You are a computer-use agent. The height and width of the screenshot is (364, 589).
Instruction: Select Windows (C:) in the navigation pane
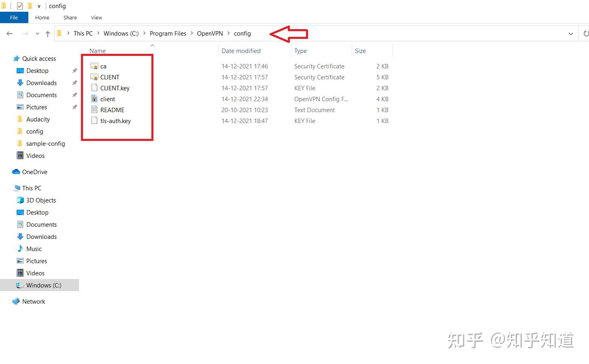click(44, 285)
